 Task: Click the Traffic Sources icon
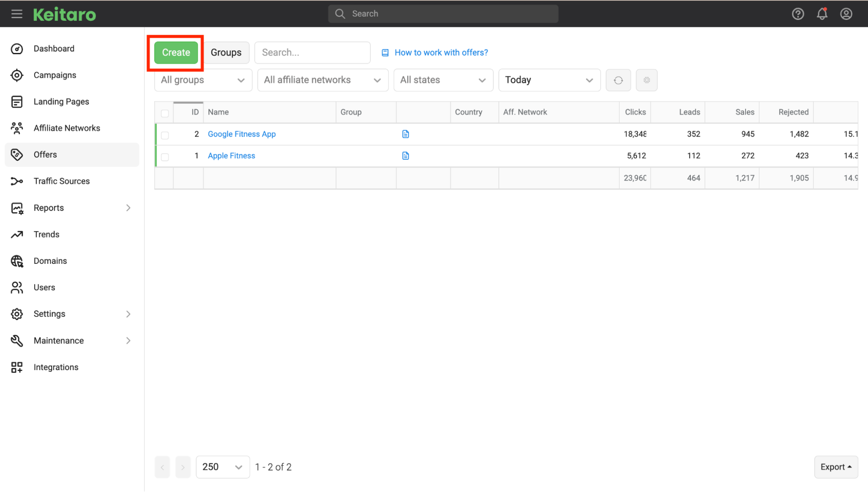pyautogui.click(x=17, y=181)
